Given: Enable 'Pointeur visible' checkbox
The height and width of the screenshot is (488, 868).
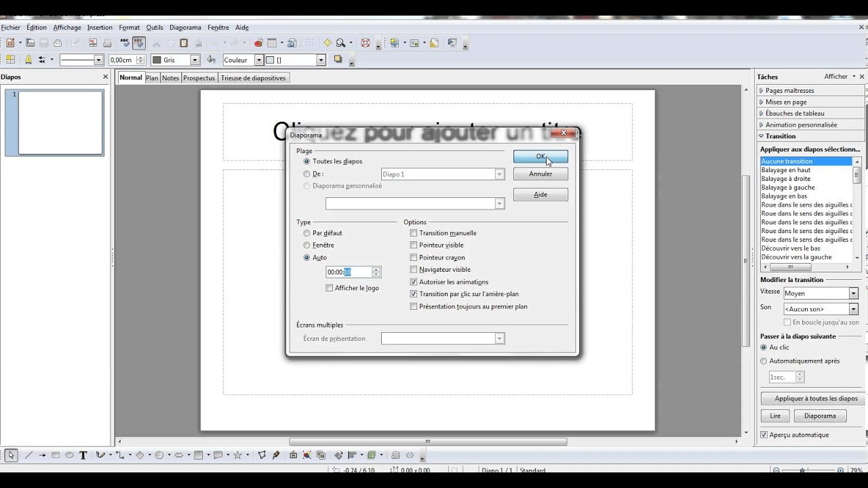Looking at the screenshot, I should pyautogui.click(x=414, y=245).
